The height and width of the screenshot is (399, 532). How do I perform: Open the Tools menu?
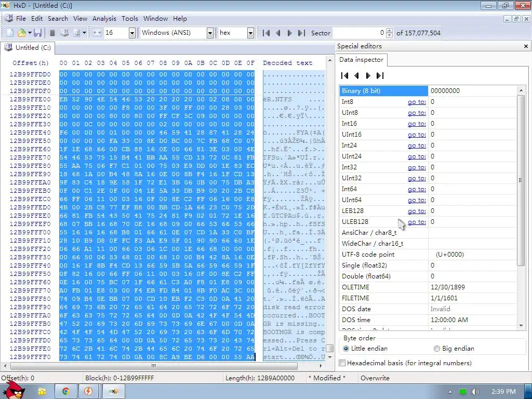(130, 19)
